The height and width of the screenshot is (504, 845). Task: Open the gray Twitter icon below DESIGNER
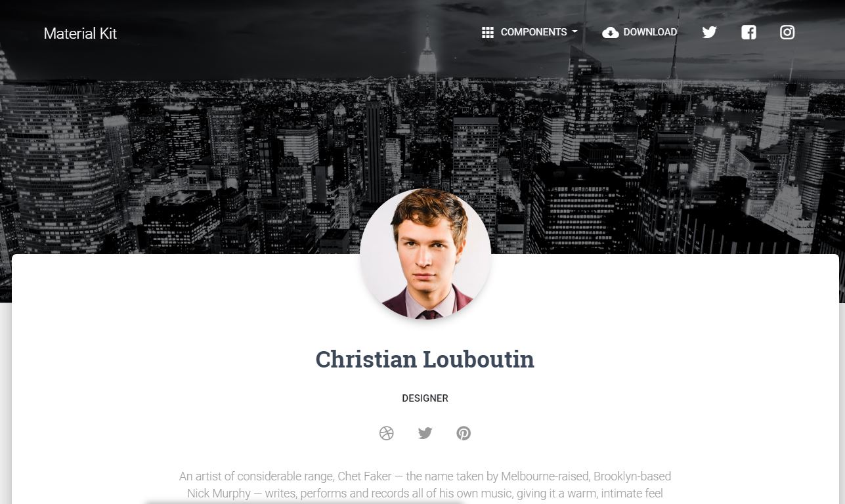pos(425,433)
